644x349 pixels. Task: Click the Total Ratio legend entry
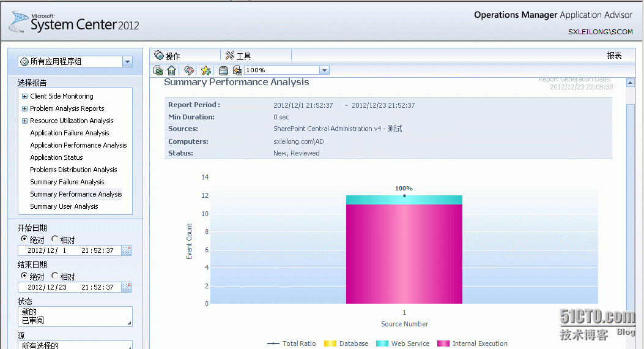292,343
